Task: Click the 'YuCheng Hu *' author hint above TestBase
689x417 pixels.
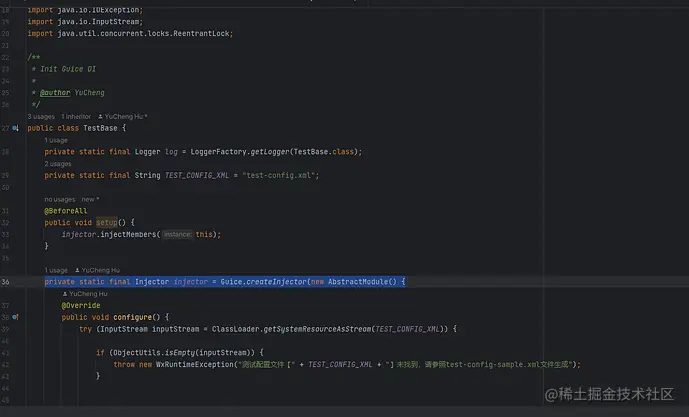Action: point(123,116)
